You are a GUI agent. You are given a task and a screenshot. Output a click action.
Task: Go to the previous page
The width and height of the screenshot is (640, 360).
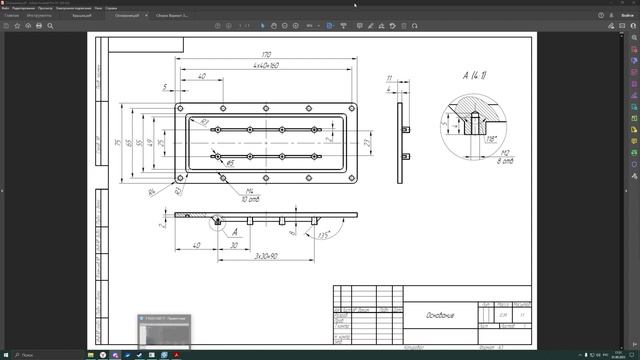point(218,26)
